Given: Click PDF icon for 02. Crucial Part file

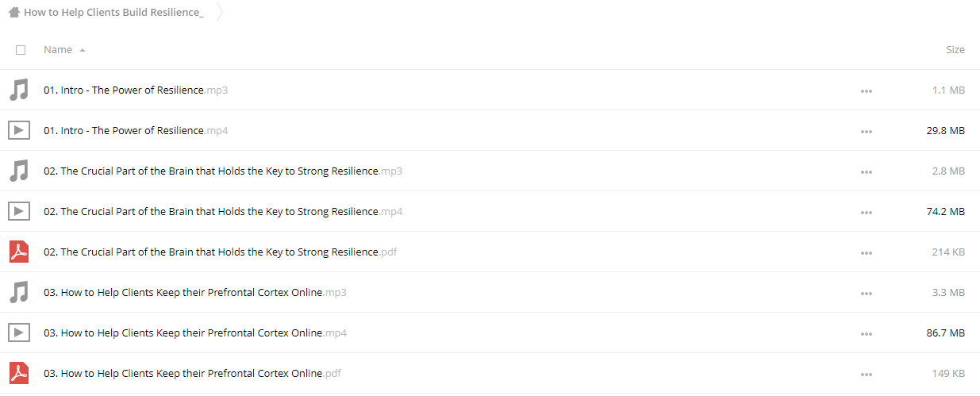Looking at the screenshot, I should [19, 252].
